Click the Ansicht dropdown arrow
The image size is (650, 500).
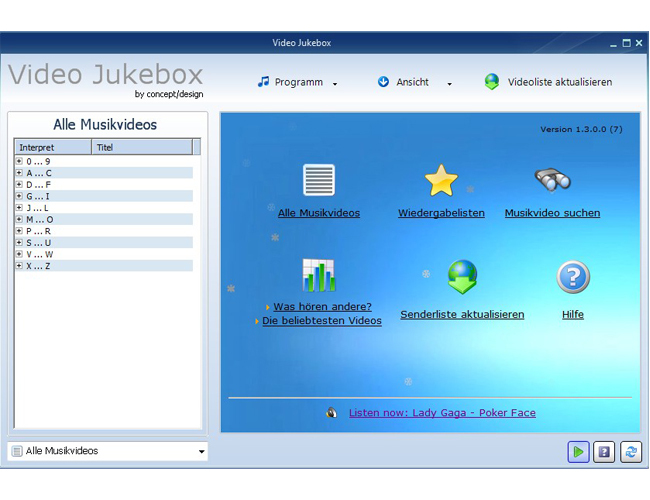(449, 84)
